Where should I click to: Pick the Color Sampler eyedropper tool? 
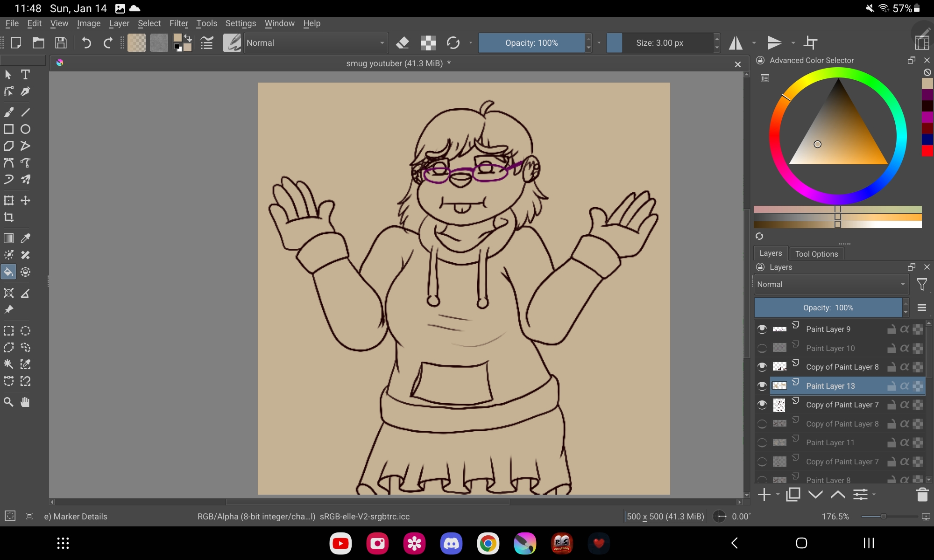tap(25, 238)
